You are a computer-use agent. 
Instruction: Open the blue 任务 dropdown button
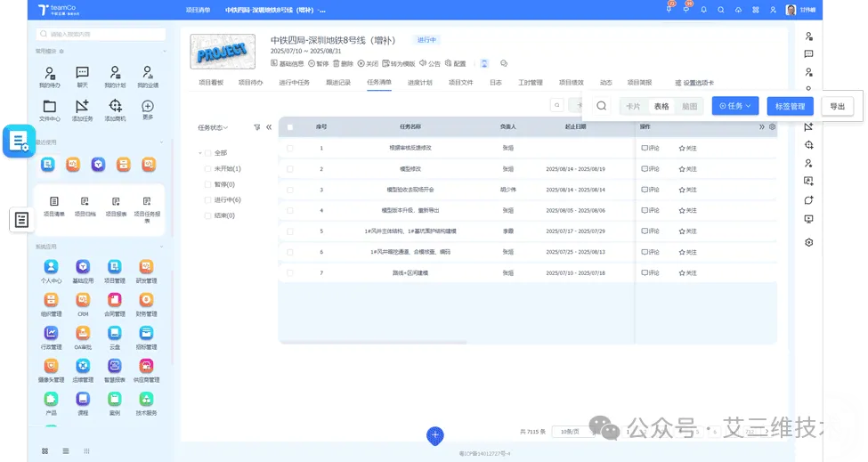click(735, 106)
